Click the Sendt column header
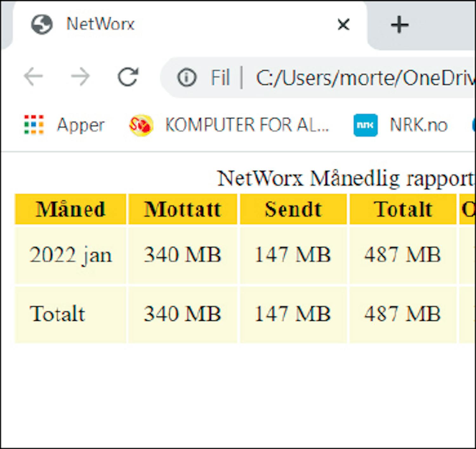 pos(293,209)
